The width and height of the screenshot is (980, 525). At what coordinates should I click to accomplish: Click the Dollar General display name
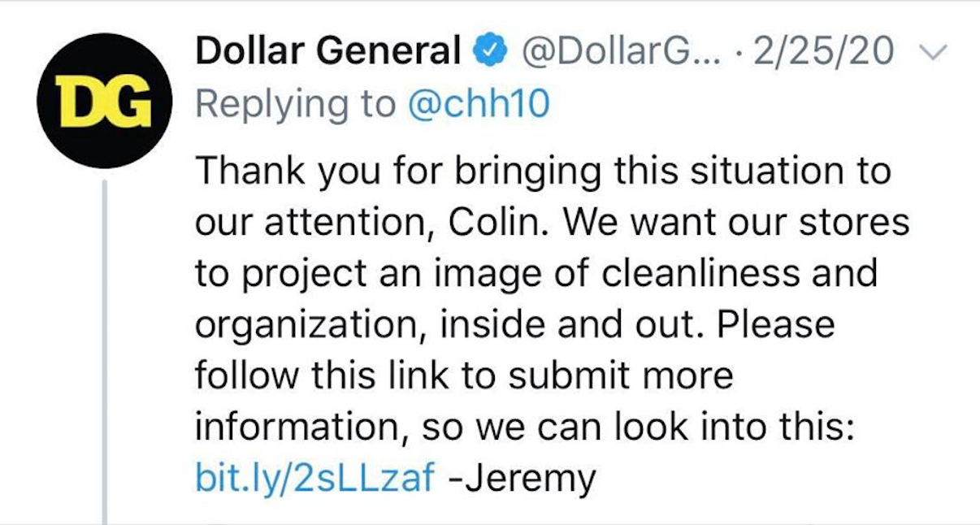pyautogui.click(x=327, y=53)
